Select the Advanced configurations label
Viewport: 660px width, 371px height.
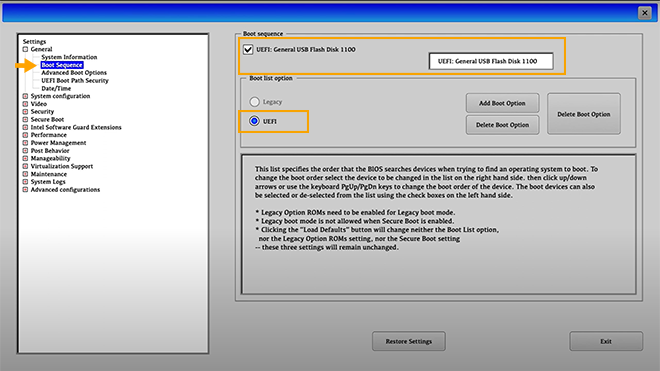pos(65,190)
